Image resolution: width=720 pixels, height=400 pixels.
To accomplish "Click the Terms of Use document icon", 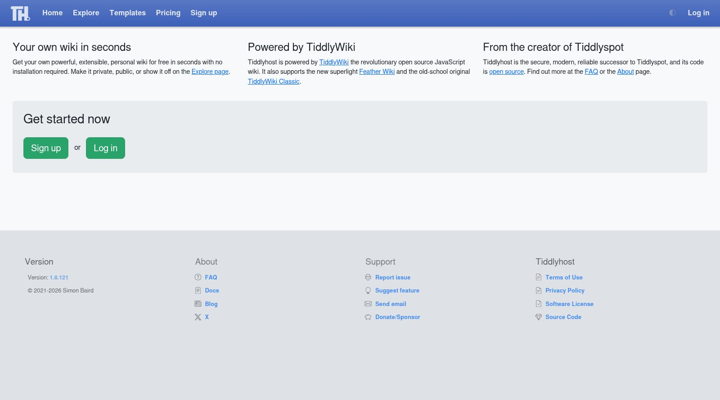I will (539, 277).
